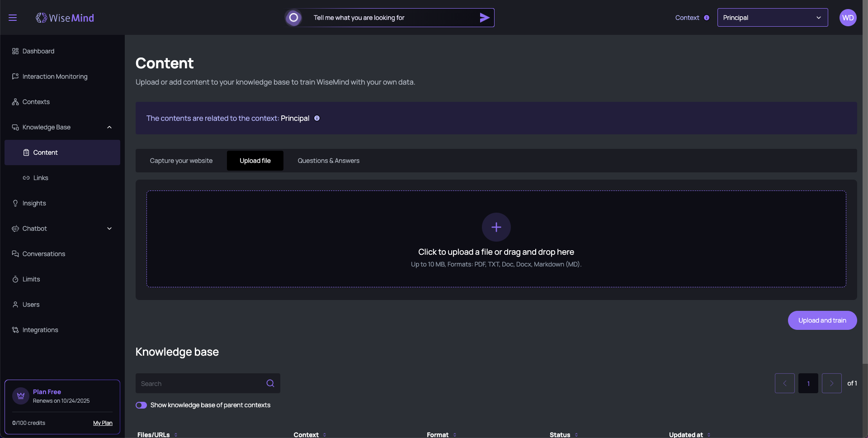The image size is (868, 438).
Task: Open the My Plan link
Action: tap(103, 423)
